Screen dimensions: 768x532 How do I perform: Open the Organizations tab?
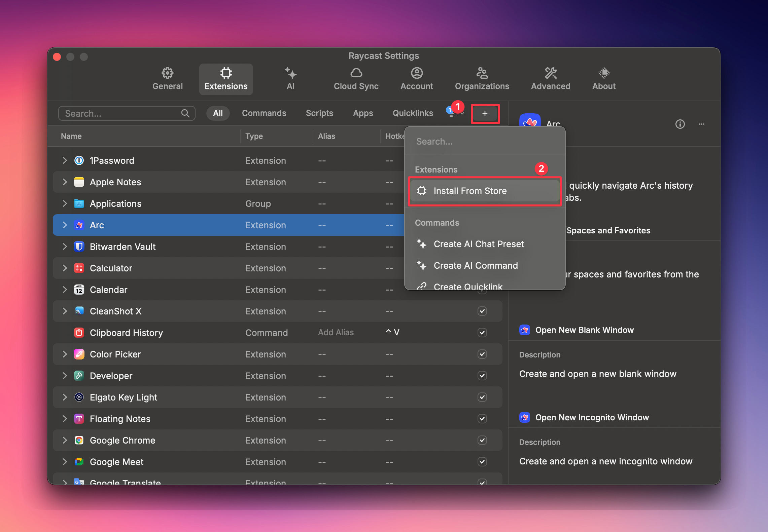(482, 79)
